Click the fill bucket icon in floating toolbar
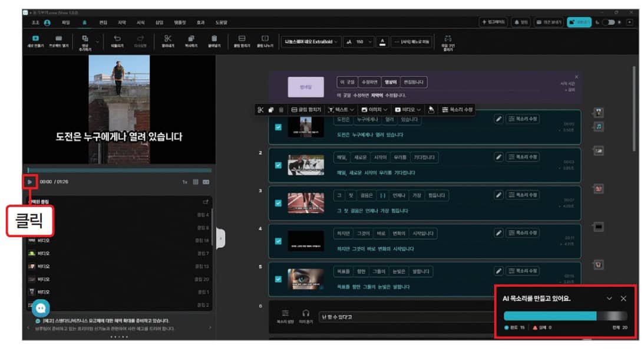Screen dimensions: 644x351 (x=431, y=110)
